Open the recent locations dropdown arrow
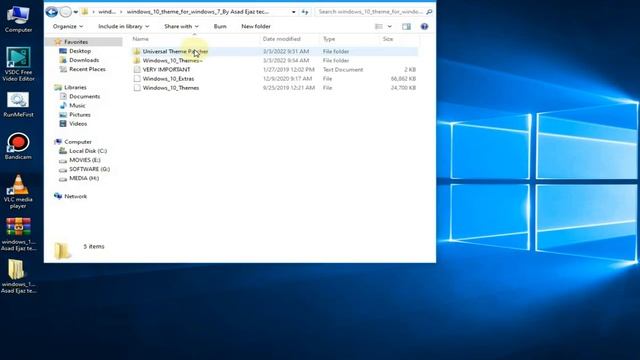Viewport: 640px width, 360px height. click(x=76, y=12)
